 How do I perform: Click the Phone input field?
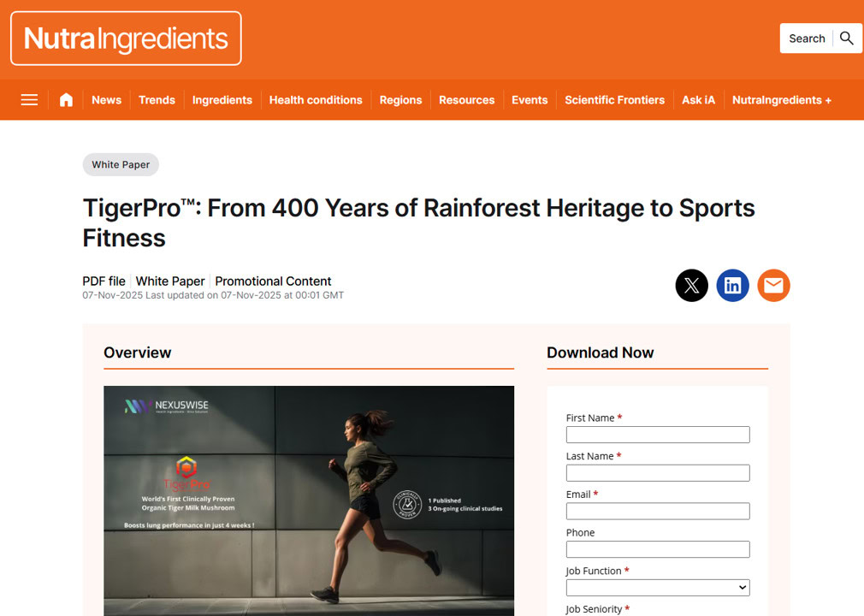point(657,549)
